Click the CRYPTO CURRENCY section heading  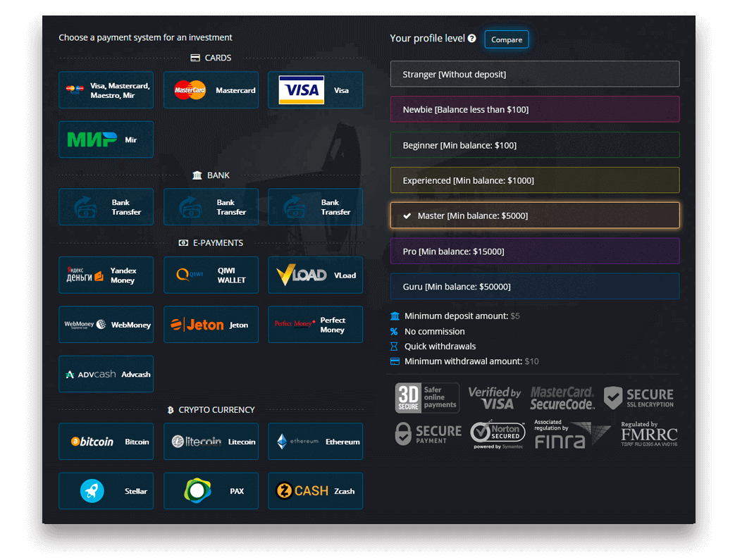click(211, 409)
